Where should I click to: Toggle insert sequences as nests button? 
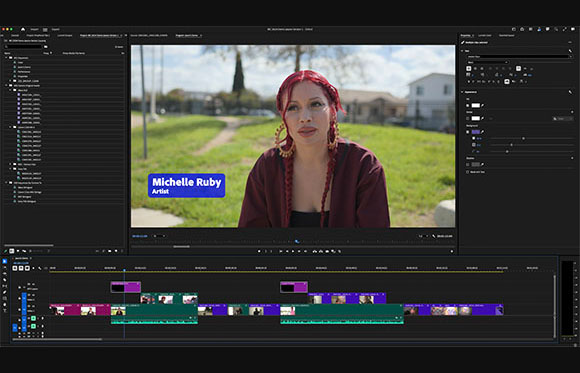coord(15,268)
